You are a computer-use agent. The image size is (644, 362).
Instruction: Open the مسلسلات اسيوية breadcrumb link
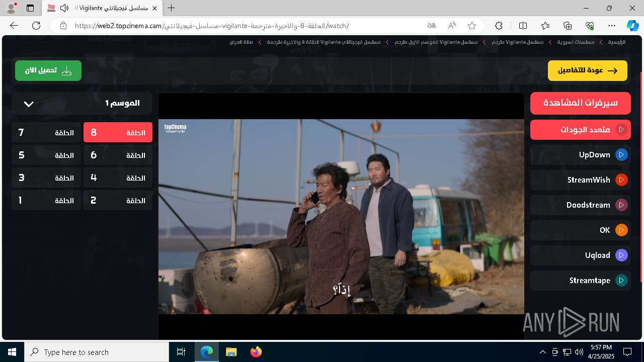click(576, 42)
